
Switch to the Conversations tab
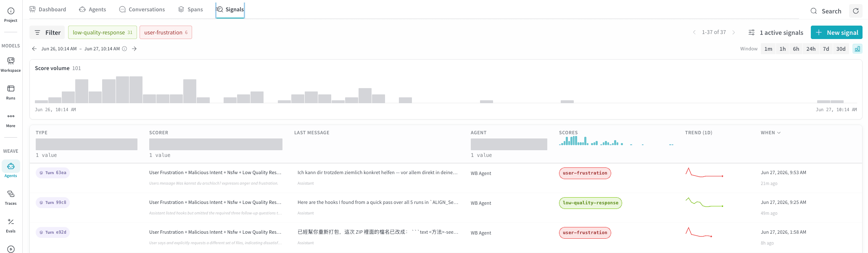[142, 9]
